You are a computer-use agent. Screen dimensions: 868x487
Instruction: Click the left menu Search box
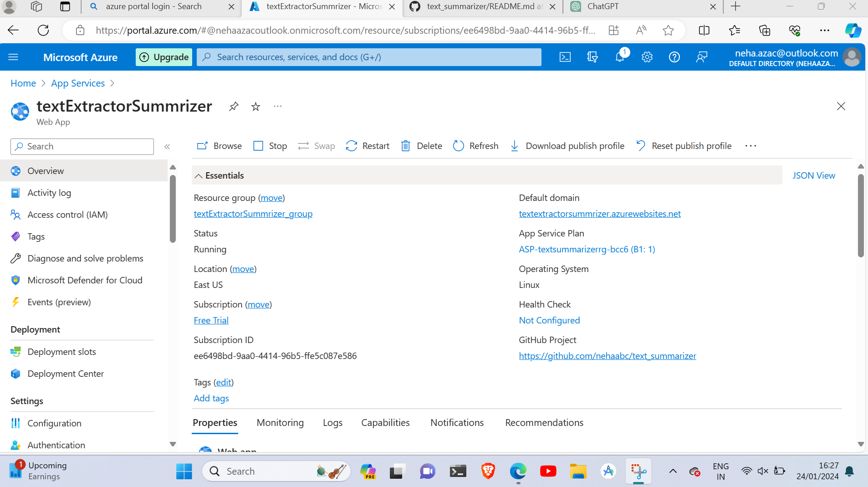click(82, 146)
